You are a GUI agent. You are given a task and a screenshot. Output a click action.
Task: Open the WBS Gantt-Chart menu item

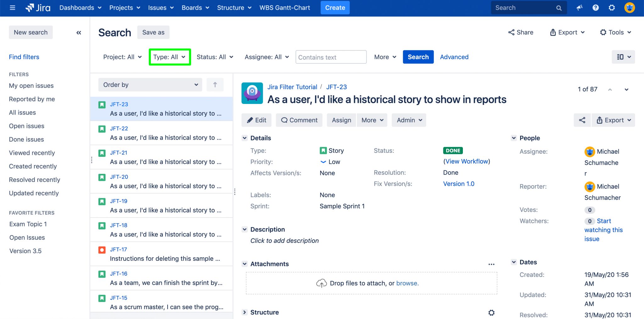(x=284, y=8)
